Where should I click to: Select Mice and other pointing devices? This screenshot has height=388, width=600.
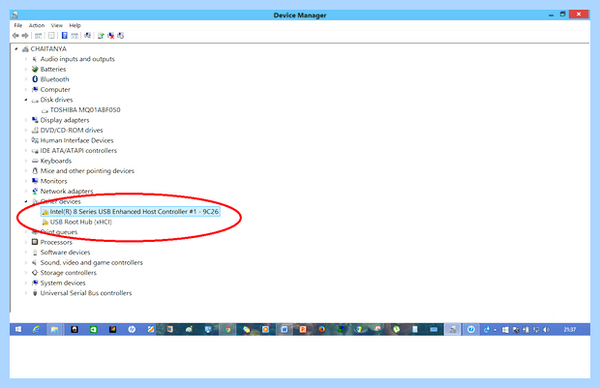pyautogui.click(x=87, y=171)
